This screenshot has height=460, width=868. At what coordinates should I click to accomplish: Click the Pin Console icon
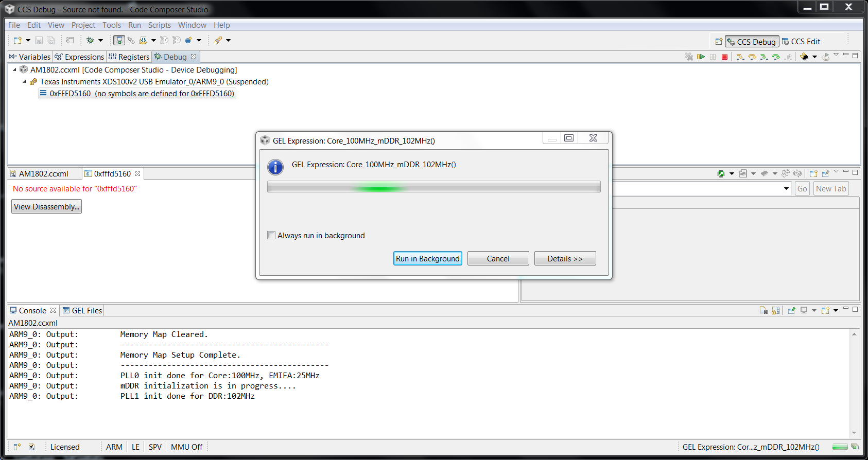[792, 310]
